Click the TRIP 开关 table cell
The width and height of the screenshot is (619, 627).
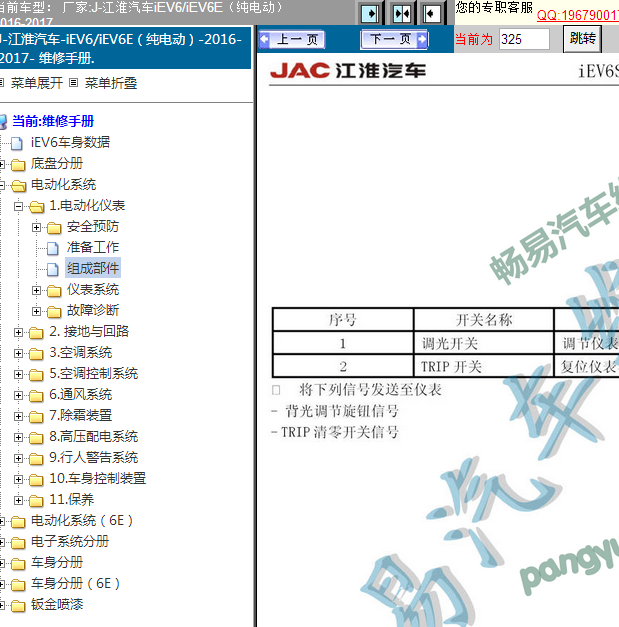[483, 366]
